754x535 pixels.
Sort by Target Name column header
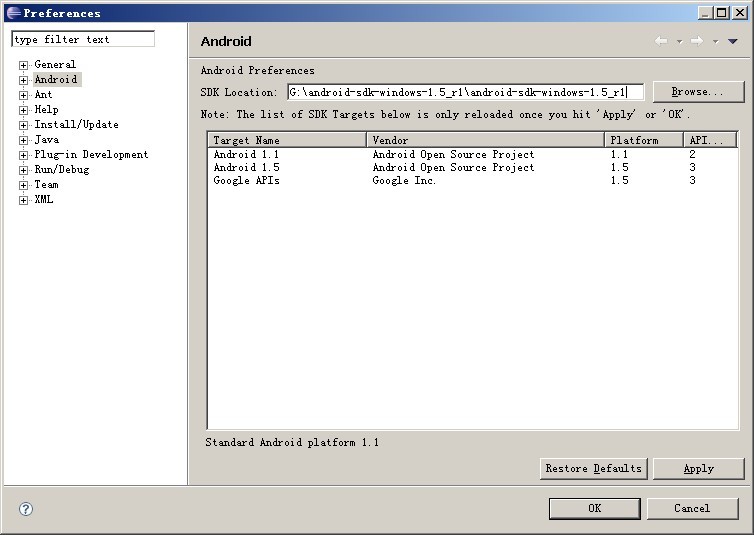pos(287,140)
